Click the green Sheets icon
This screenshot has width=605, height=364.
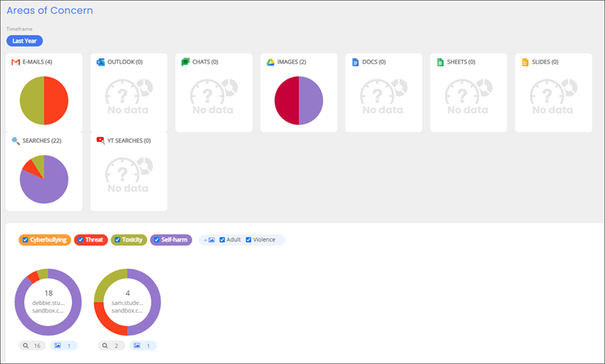coord(440,62)
